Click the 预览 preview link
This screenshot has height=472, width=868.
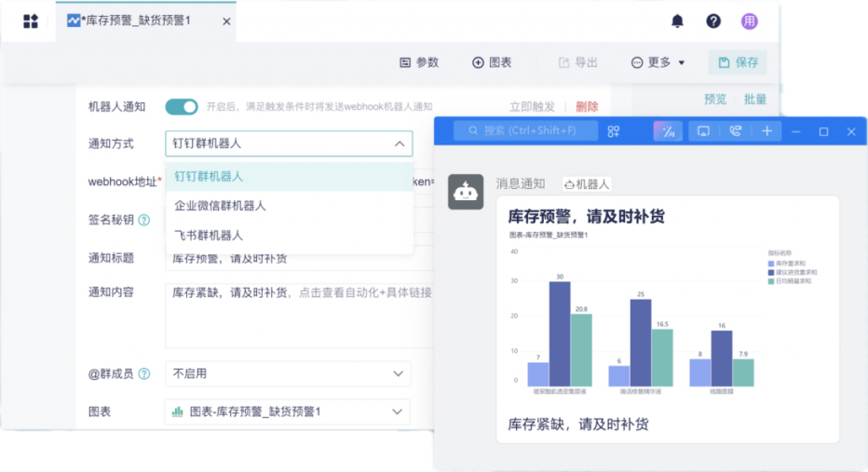[714, 99]
